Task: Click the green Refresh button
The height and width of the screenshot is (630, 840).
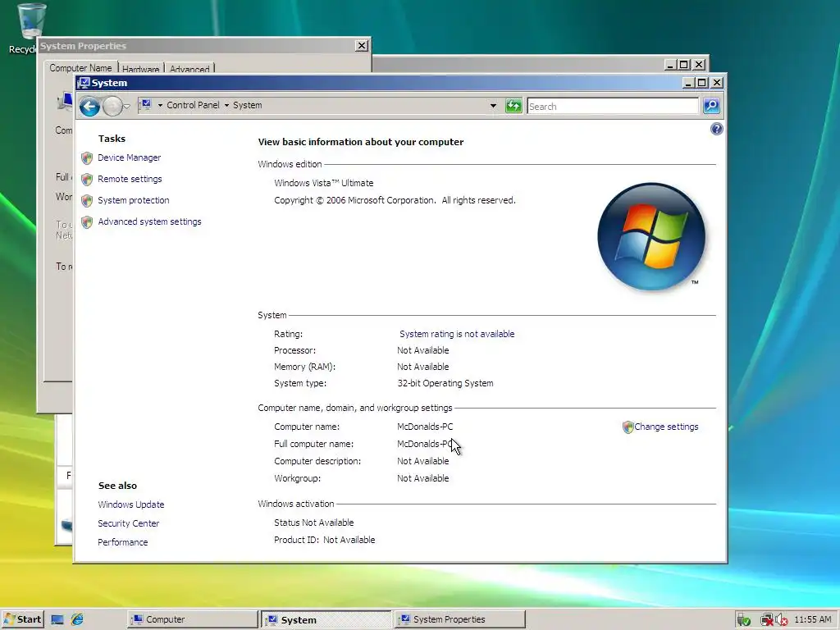Action: pos(514,106)
